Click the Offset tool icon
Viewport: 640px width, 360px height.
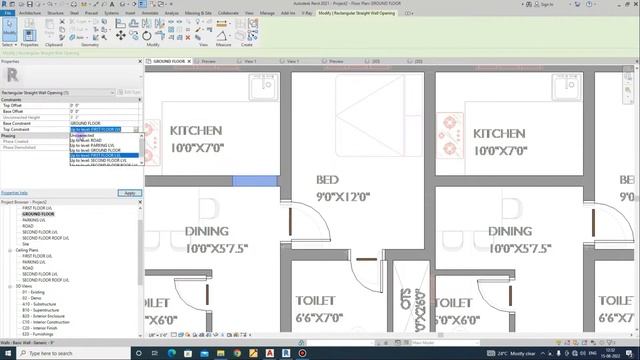[133, 23]
